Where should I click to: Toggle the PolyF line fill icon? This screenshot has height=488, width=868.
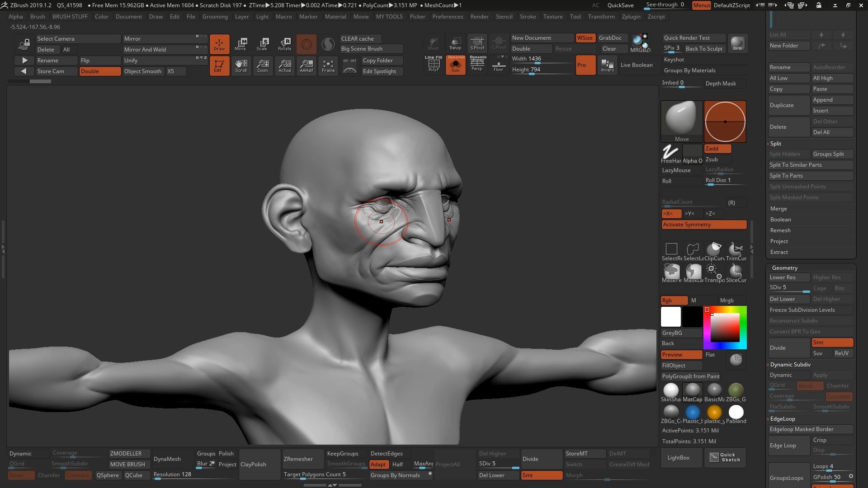434,65
